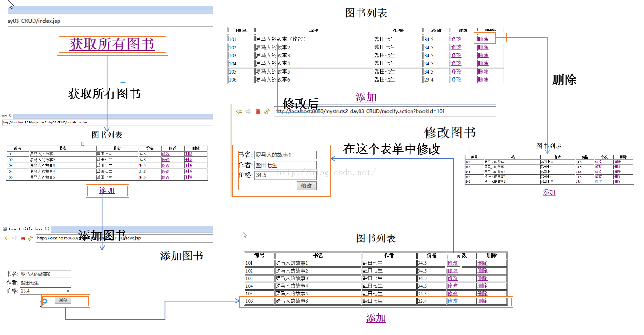Submit the modify form with 修改 button

[x=307, y=186]
